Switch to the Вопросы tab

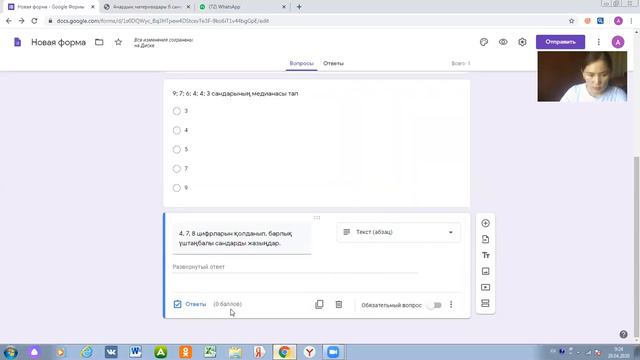301,63
